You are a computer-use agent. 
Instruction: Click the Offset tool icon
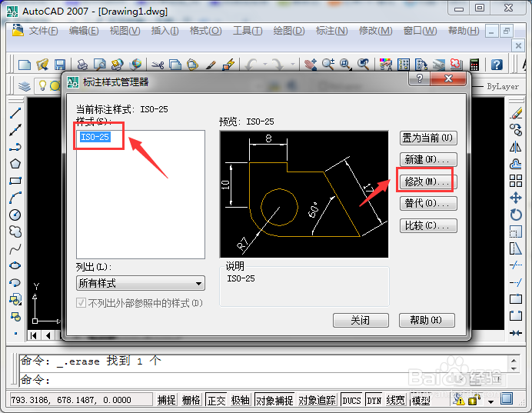[x=516, y=164]
